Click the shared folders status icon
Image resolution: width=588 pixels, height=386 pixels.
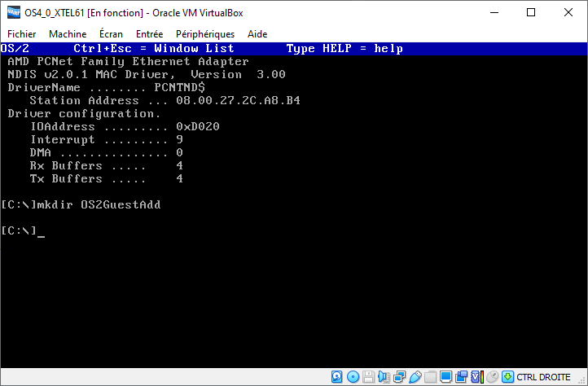tap(431, 376)
